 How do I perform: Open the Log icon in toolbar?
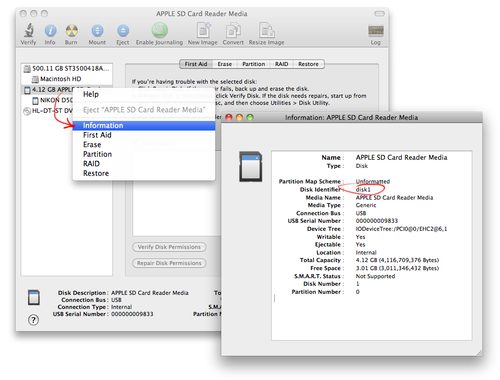(x=376, y=31)
